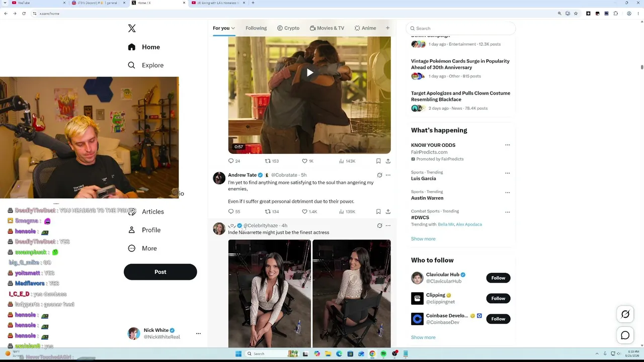Open File Explorer from the taskbar
644x362 pixels.
[328, 354]
